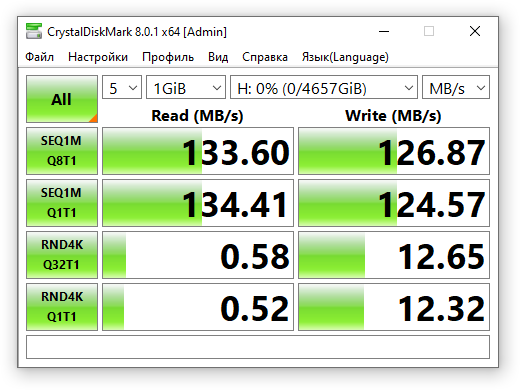520x390 pixels.
Task: Click the CrystalDiskMark app icon in title bar
Action: coord(34,31)
